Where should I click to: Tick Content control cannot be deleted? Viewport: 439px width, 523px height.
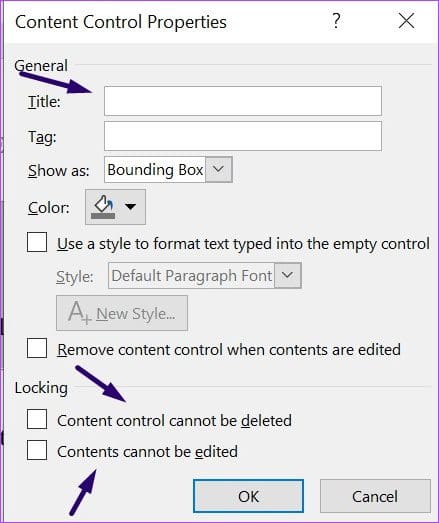(x=37, y=419)
